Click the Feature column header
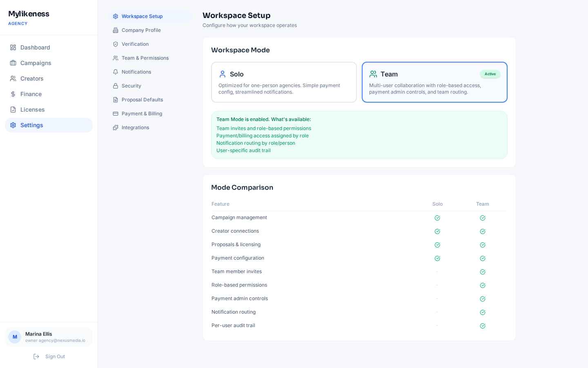This screenshot has width=588, height=368. pos(220,204)
